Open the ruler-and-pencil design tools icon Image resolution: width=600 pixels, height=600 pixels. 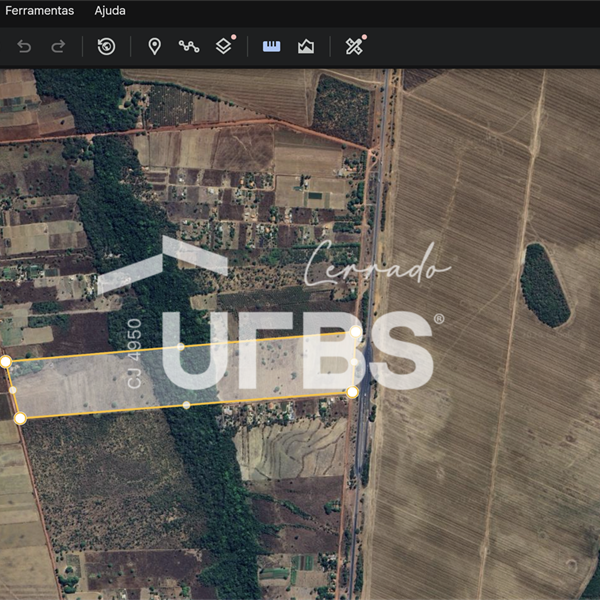tap(353, 46)
